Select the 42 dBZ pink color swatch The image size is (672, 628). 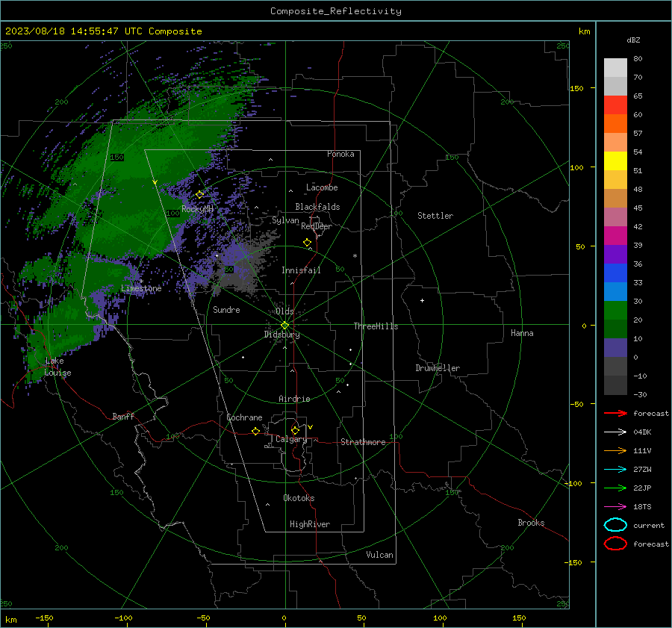click(615, 217)
